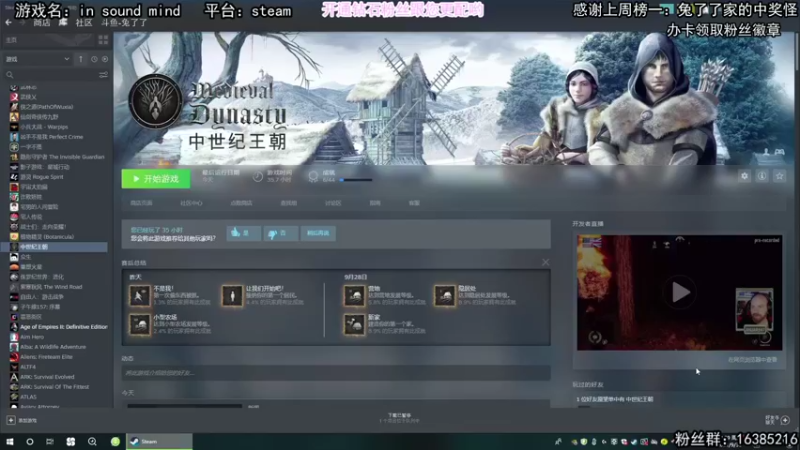Recommend the game with thumbs-up 是
Screen dimensions: 800x450
pos(243,233)
